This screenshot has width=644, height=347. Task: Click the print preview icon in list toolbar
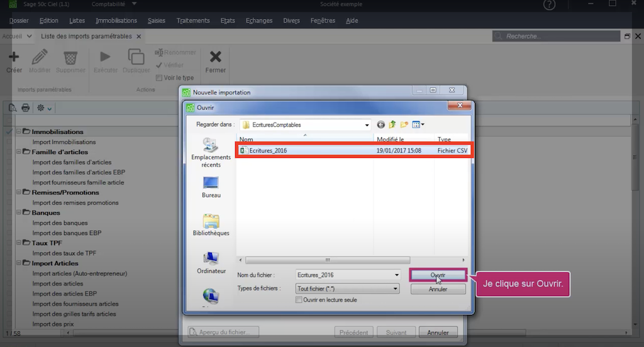13,108
